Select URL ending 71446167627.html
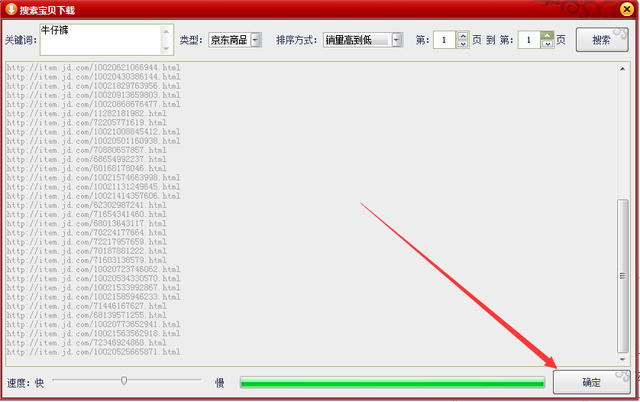The height and width of the screenshot is (402, 640). tap(87, 306)
